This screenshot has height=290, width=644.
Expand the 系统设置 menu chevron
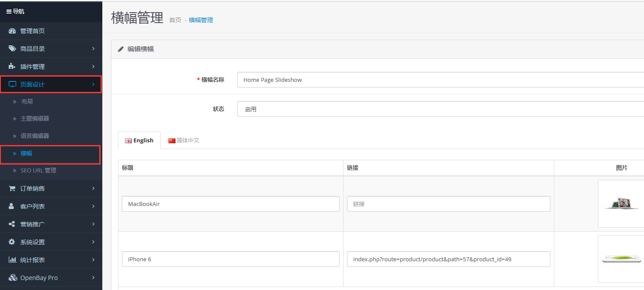[x=93, y=242]
